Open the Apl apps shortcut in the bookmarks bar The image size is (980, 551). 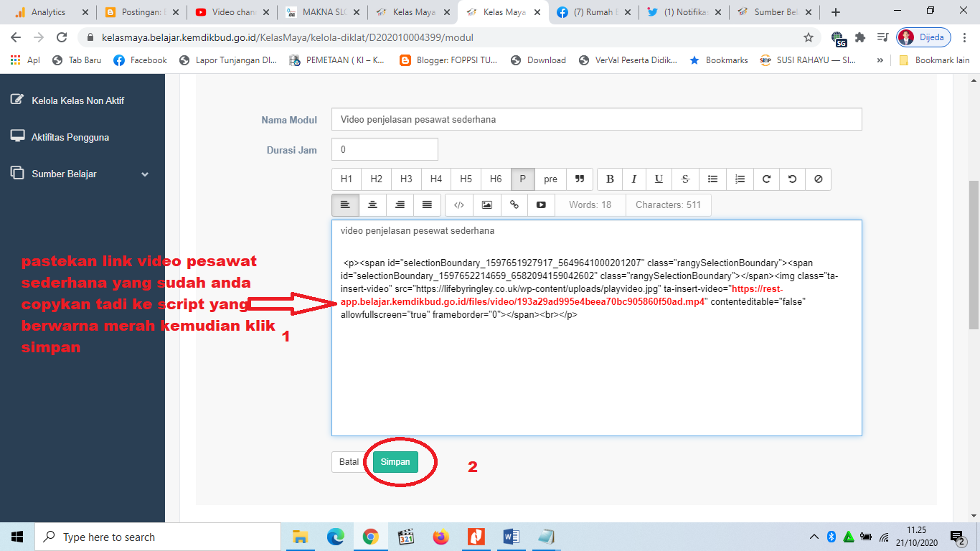(25, 60)
